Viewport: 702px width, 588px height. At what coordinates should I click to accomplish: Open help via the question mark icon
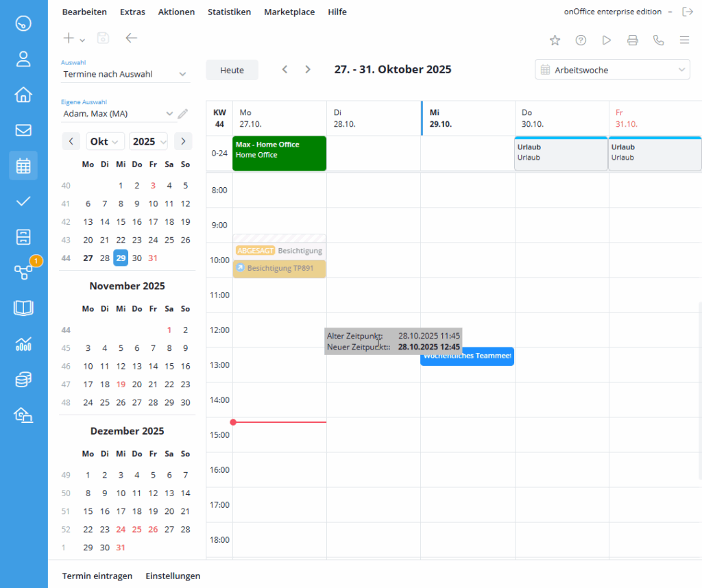tap(581, 40)
